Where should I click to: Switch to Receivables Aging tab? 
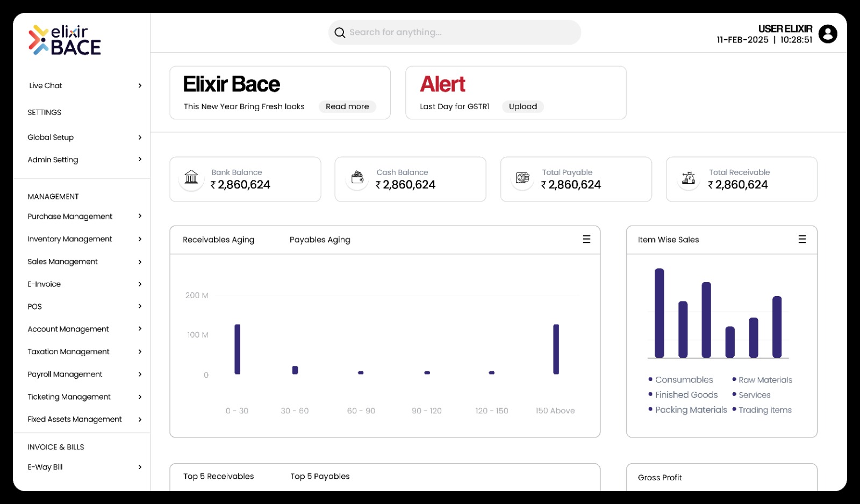[218, 240]
